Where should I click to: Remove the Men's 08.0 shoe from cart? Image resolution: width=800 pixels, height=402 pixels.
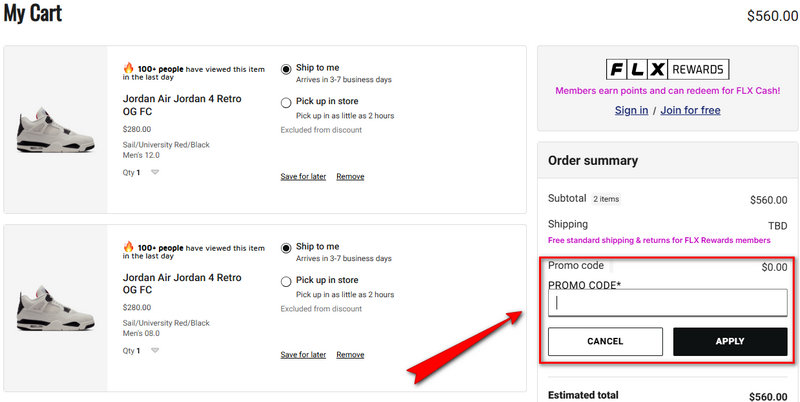point(350,355)
